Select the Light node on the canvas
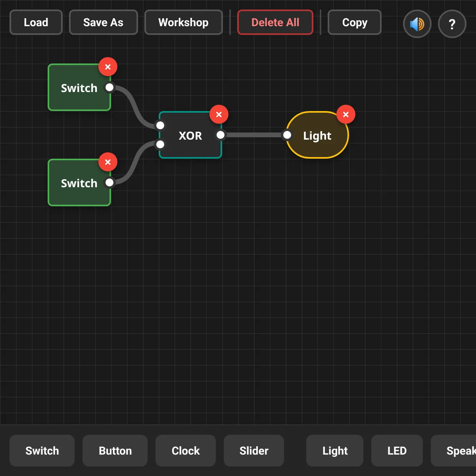The width and height of the screenshot is (476, 476). [317, 135]
